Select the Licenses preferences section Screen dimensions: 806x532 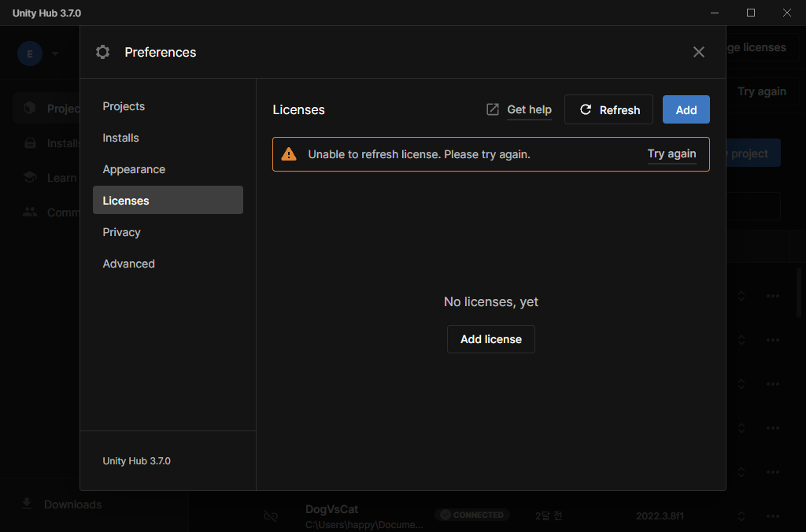[x=168, y=200]
